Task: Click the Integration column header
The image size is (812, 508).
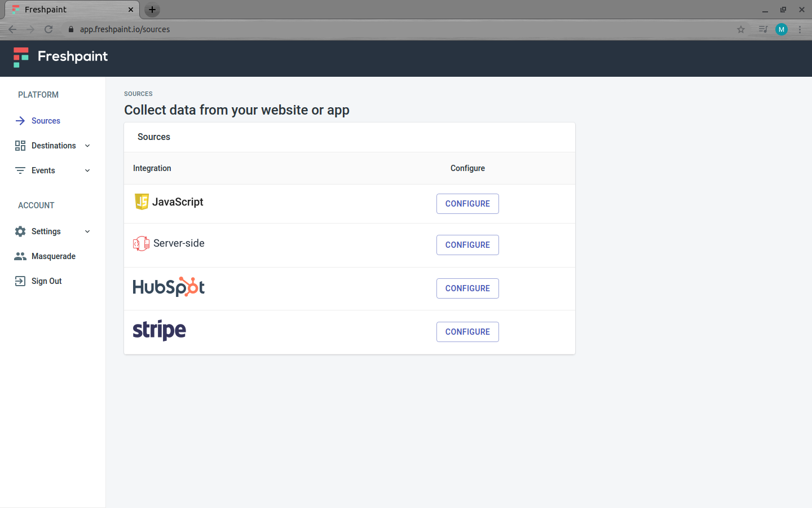Action: coord(152,168)
